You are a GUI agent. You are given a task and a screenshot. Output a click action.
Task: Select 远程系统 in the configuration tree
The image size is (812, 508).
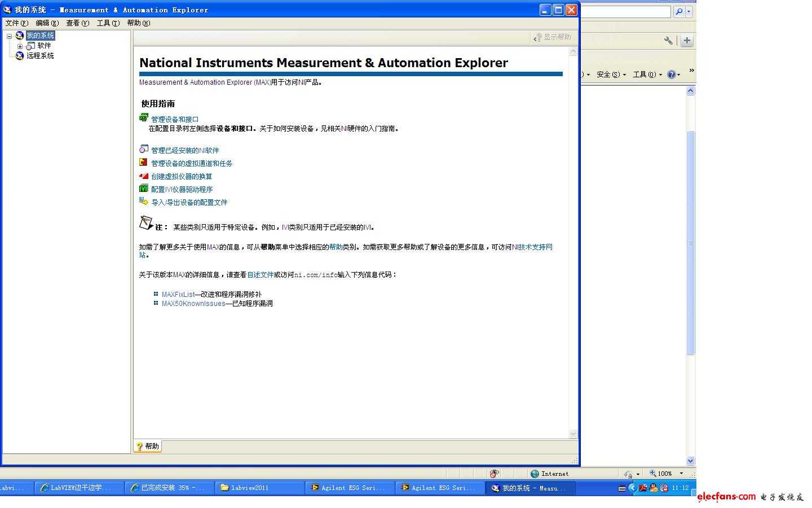pyautogui.click(x=40, y=55)
